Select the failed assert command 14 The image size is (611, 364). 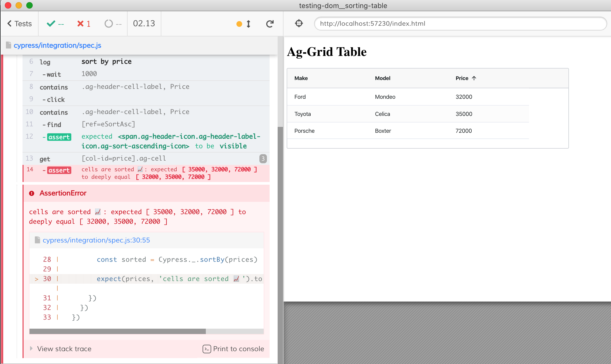click(x=59, y=170)
